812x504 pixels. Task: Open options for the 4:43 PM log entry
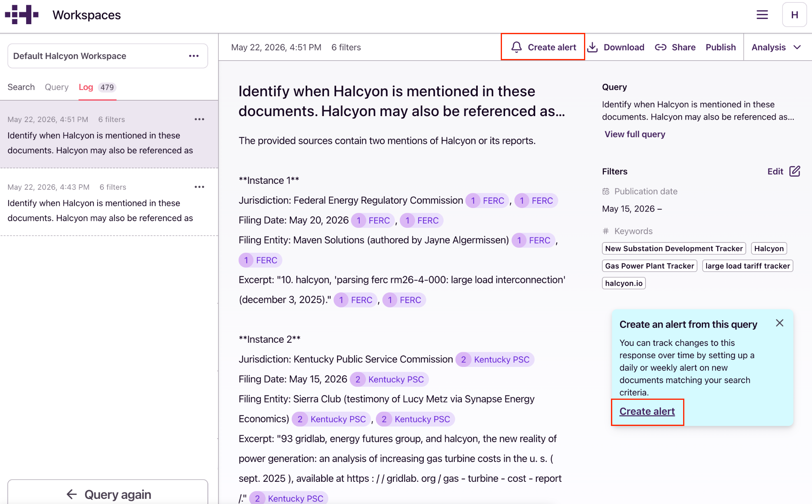pos(199,187)
